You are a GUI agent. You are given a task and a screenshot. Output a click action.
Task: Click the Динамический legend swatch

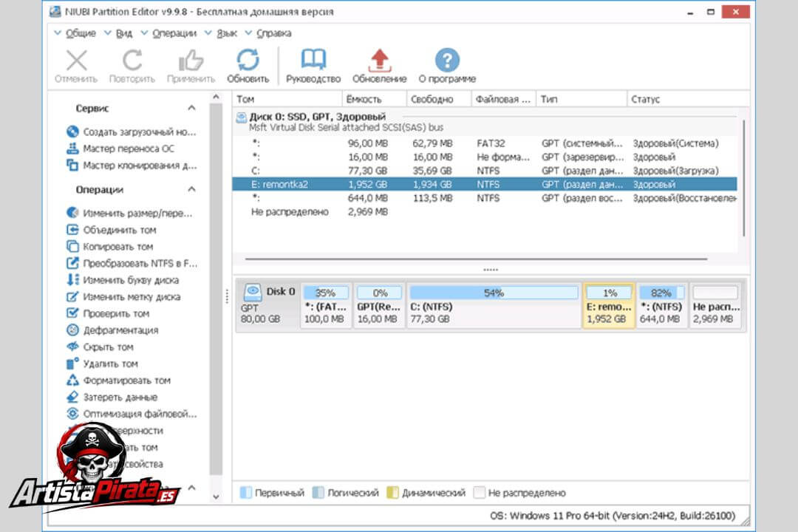(x=392, y=492)
